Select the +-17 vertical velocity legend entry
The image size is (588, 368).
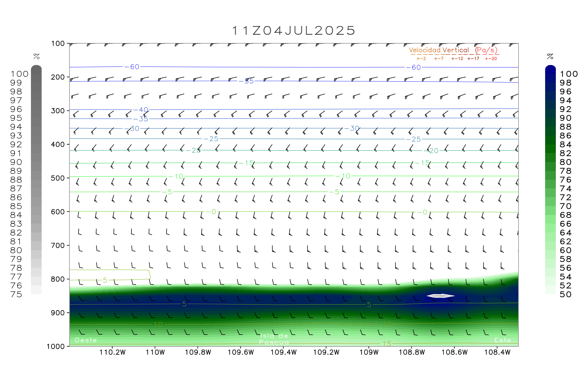[x=473, y=59]
